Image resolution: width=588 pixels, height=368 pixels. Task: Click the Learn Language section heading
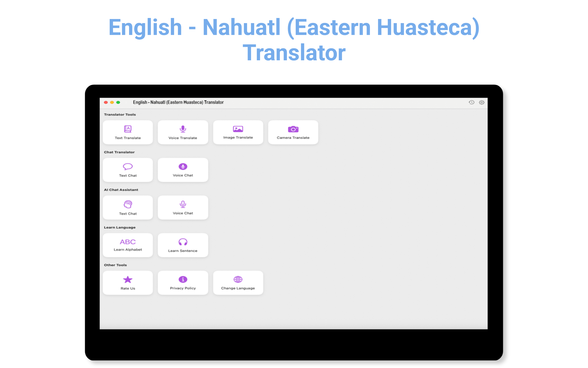(120, 227)
